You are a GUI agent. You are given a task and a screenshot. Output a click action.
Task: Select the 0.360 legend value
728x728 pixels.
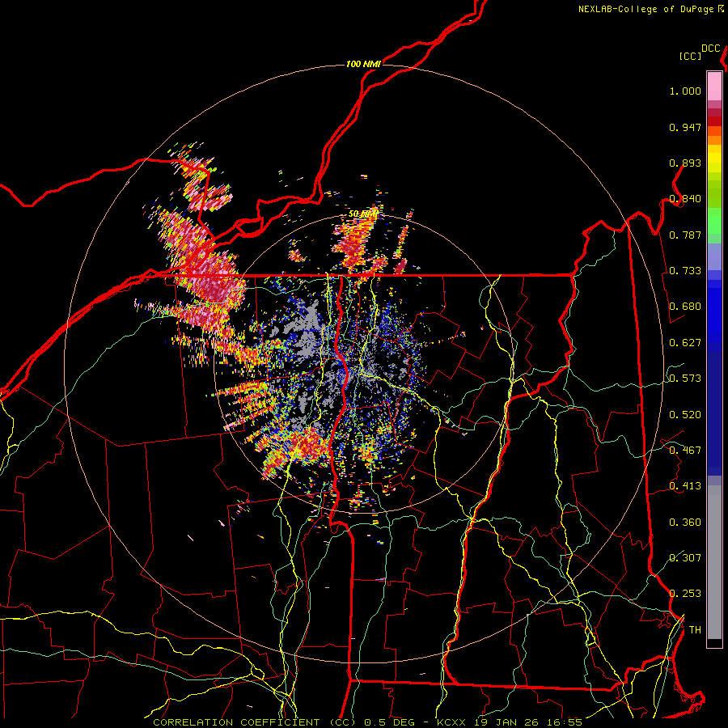pos(685,523)
